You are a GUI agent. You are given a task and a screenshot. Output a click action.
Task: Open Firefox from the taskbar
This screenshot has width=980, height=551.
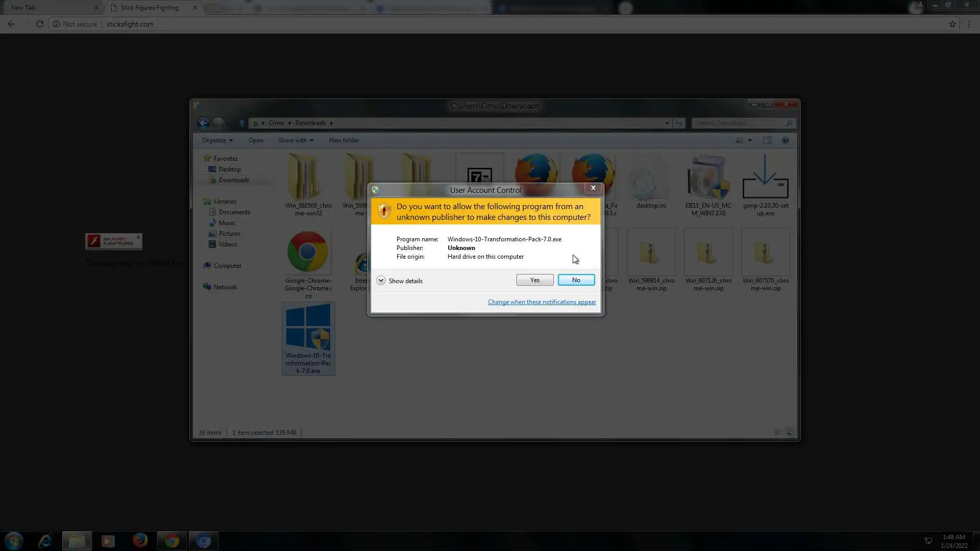[140, 541]
